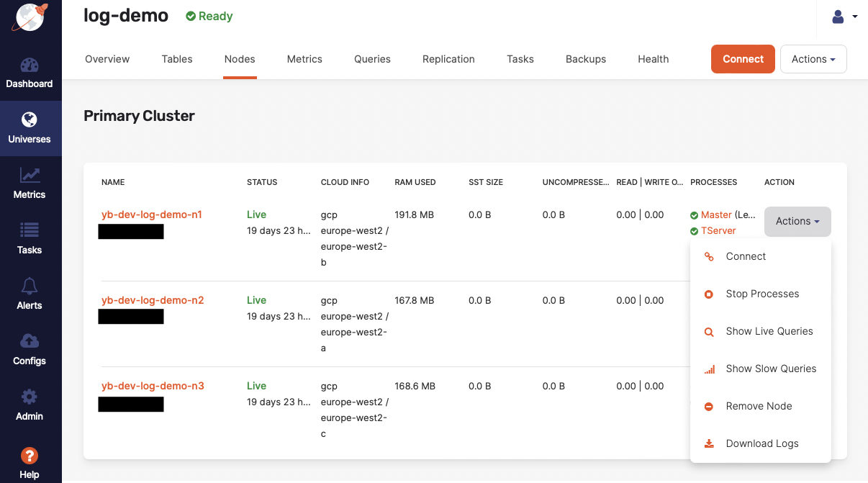Click the 168.6 MB RAM value
The width and height of the screenshot is (868, 483).
coord(415,386)
